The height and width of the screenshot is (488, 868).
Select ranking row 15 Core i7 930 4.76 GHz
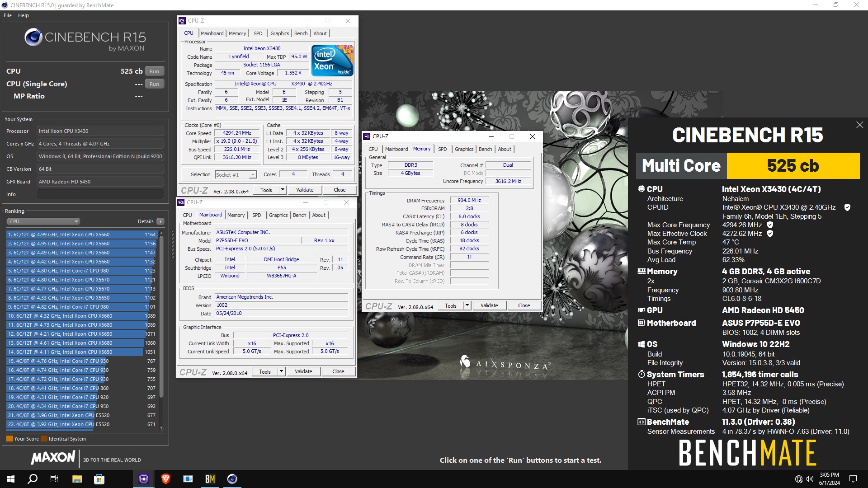(82, 361)
